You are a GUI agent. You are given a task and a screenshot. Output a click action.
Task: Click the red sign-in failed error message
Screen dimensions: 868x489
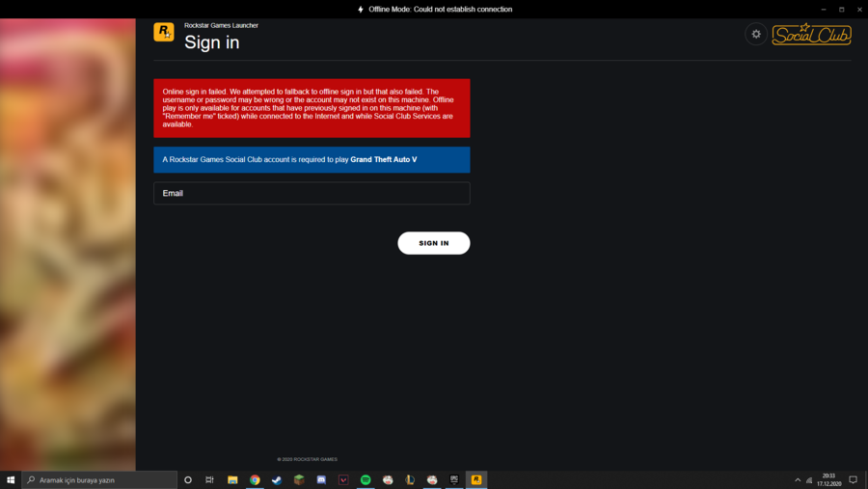point(312,108)
